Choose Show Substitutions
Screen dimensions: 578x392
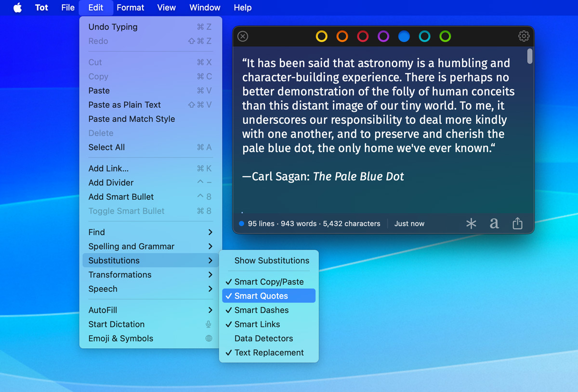pyautogui.click(x=269, y=261)
